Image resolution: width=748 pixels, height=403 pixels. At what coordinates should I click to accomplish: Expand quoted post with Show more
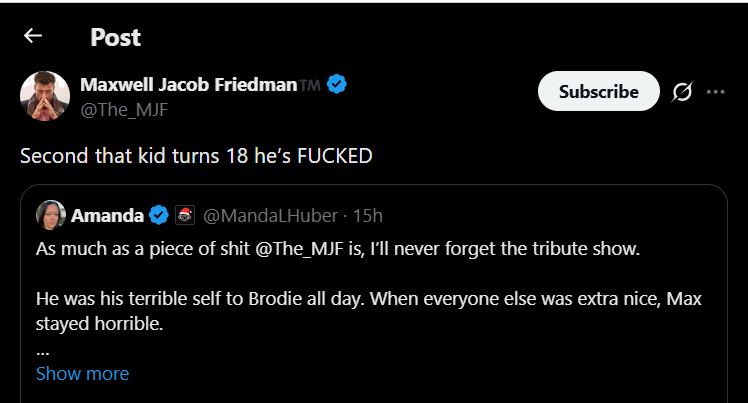point(82,374)
